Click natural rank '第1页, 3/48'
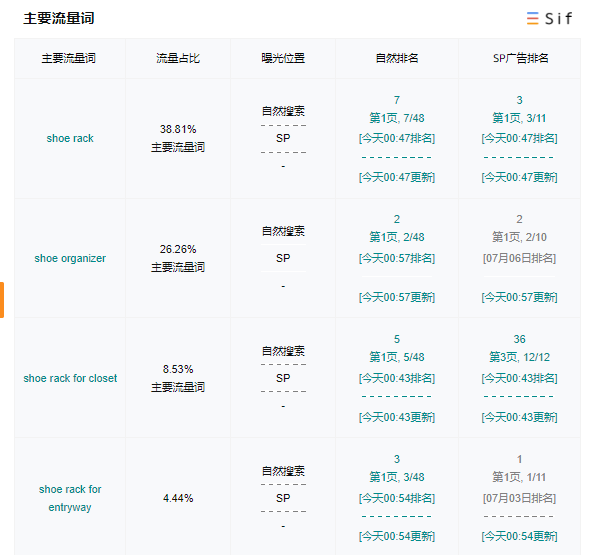The width and height of the screenshot is (589, 555). (x=397, y=477)
